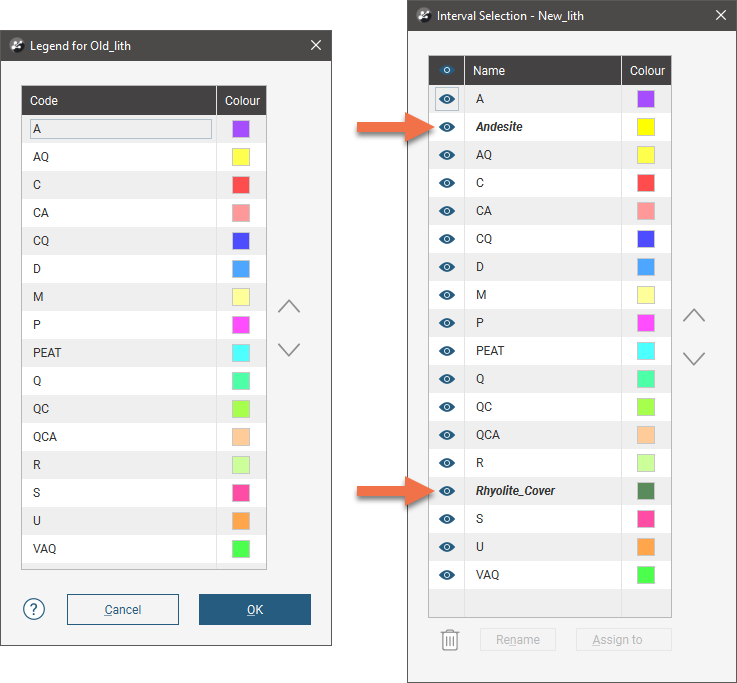Click the help question mark icon
Viewport: 737px width, 683px height.
34,609
